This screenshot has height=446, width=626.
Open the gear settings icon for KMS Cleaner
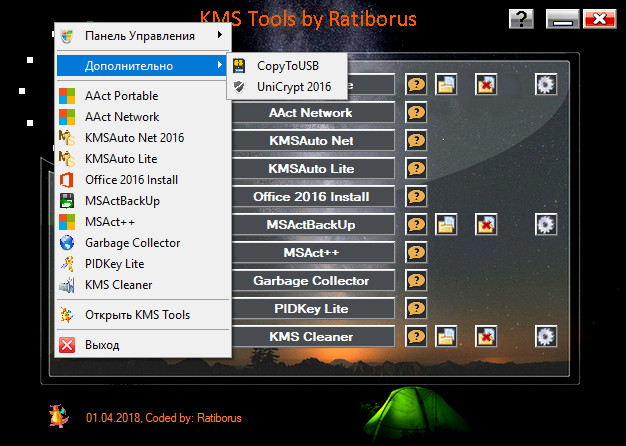coord(545,337)
